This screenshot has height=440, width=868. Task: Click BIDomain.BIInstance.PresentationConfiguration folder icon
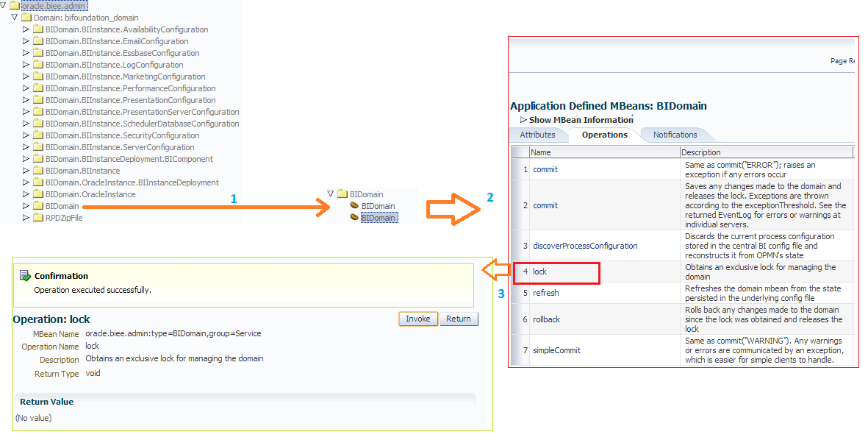click(37, 100)
